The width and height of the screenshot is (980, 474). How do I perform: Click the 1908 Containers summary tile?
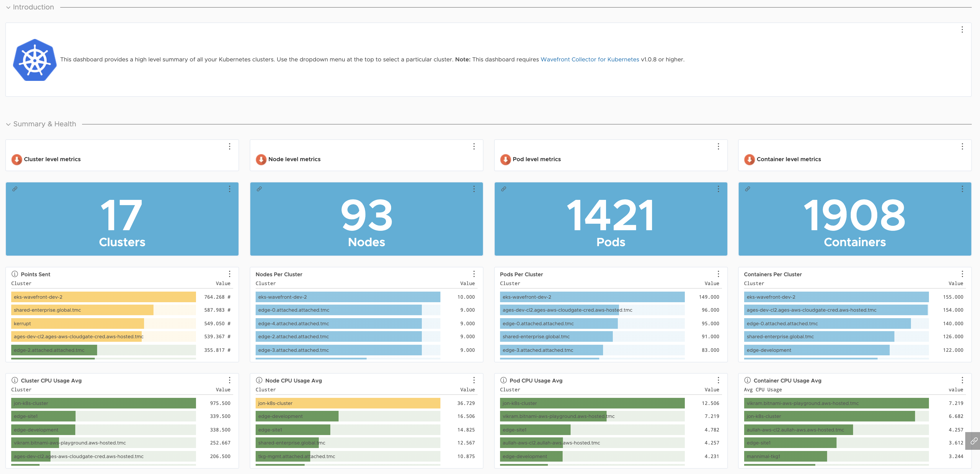[855, 219]
